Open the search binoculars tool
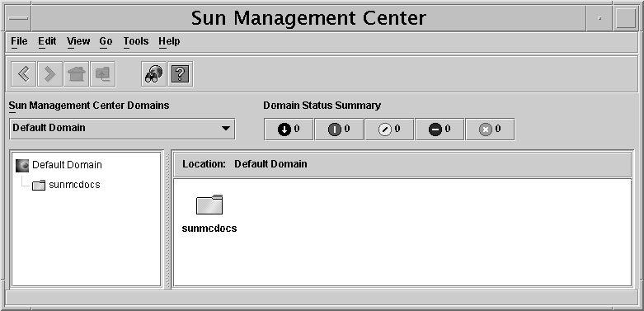 (x=153, y=74)
